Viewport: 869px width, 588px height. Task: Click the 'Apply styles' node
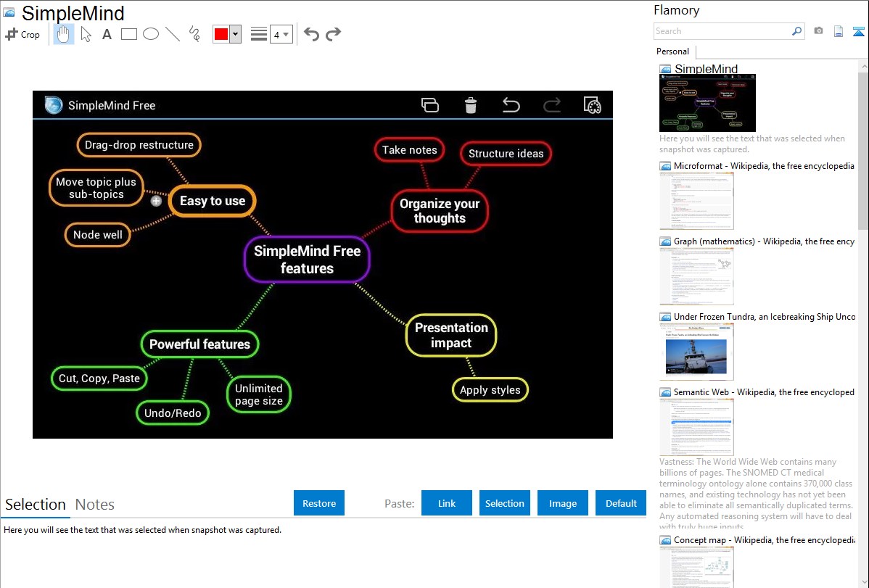click(490, 389)
